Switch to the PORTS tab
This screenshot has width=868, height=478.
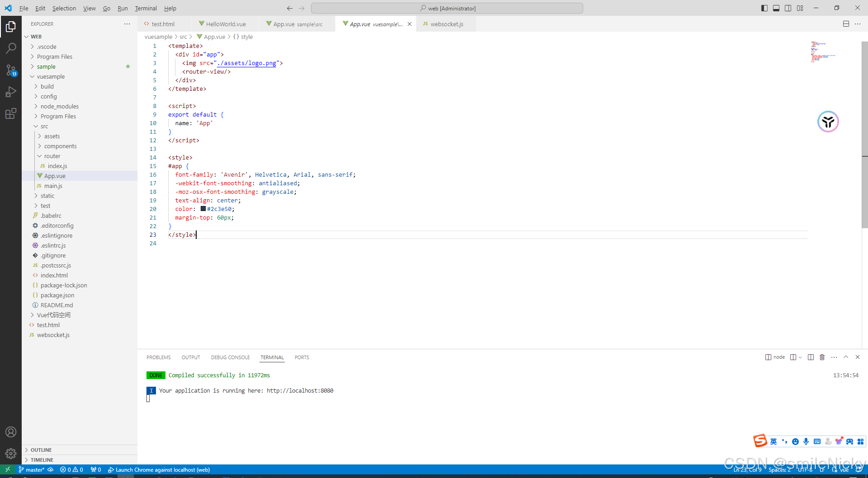pyautogui.click(x=302, y=357)
